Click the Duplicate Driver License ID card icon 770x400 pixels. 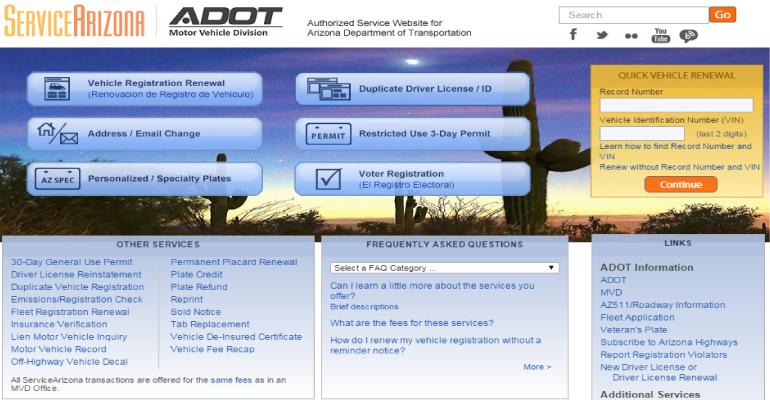(325, 89)
